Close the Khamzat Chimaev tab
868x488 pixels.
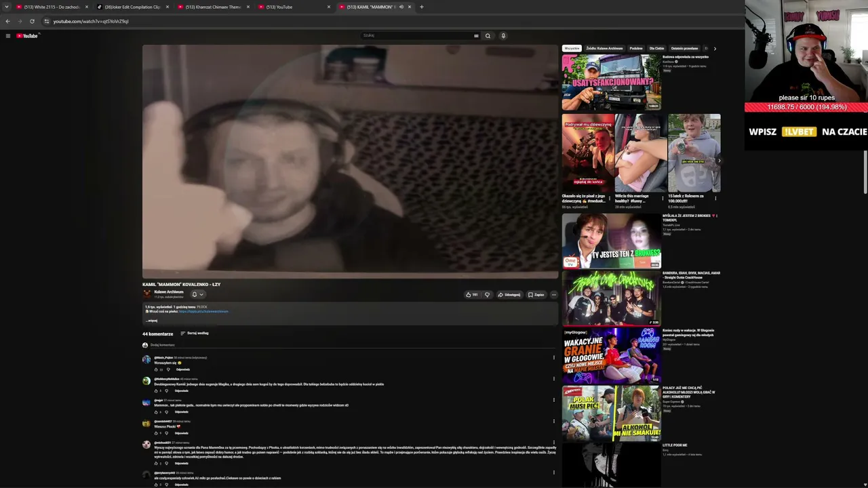coord(248,7)
